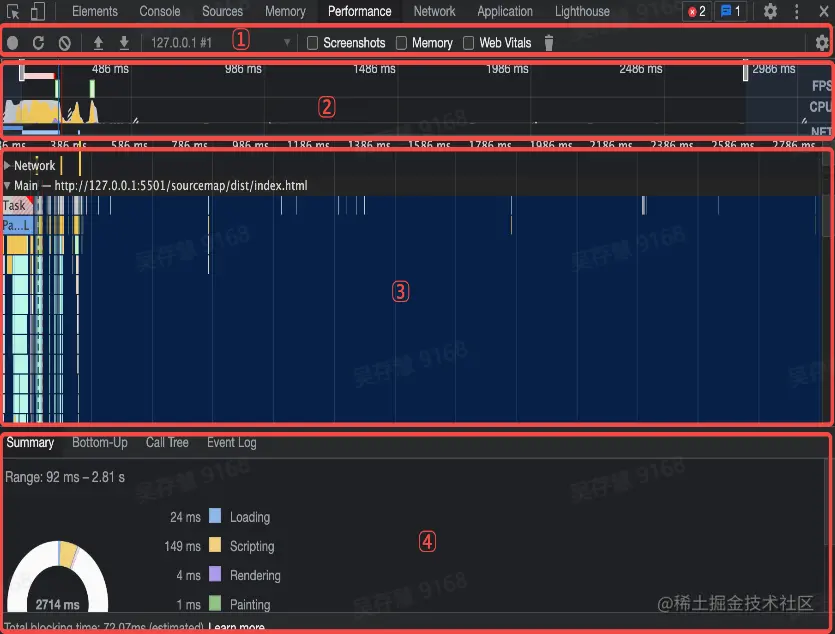835x634 pixels.
Task: Click the FPS label in overview
Action: click(x=822, y=86)
